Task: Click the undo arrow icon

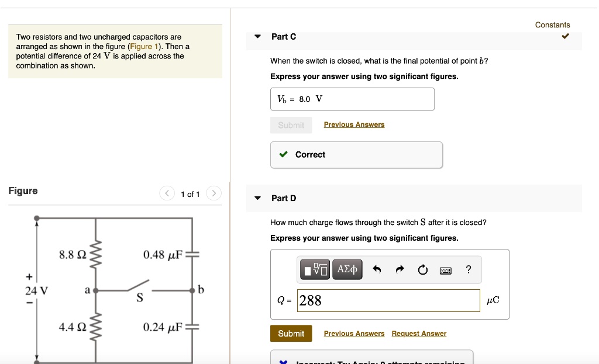Action: tap(377, 269)
